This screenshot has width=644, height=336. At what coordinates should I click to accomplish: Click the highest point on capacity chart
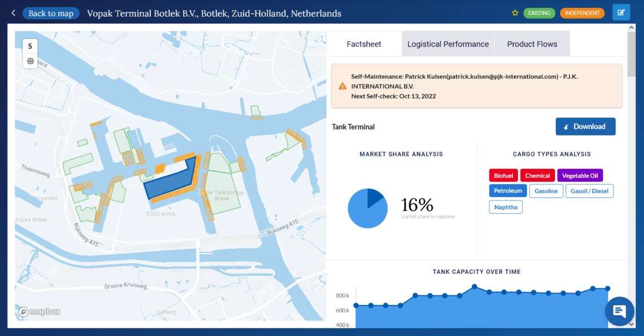point(474,286)
